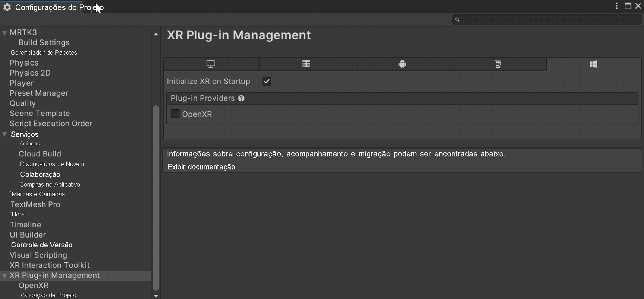Toggle Initialize XR on Startup checkbox
Screen dimensions: 644x299
[x=267, y=81]
